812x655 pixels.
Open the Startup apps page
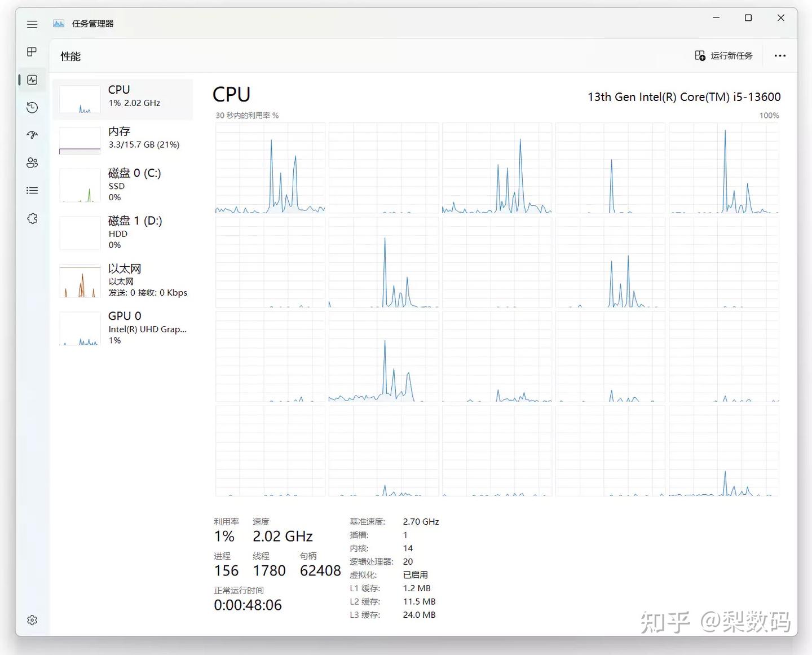32,135
